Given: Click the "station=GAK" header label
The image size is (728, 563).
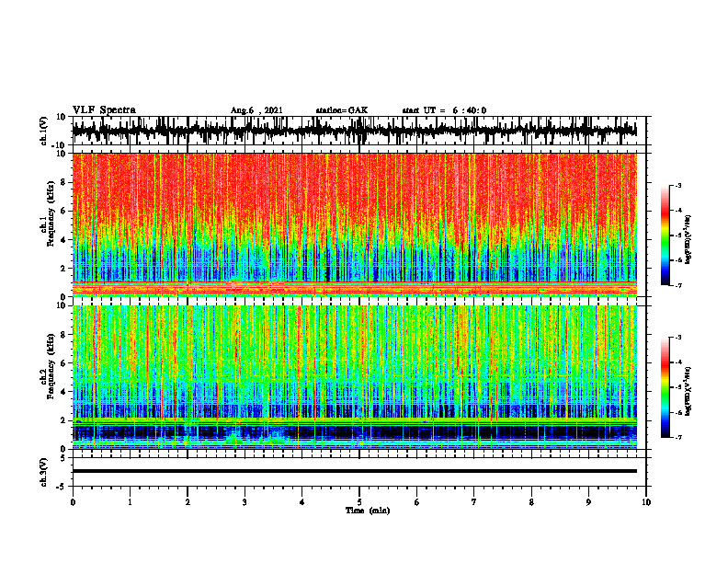Looking at the screenshot, I should [x=342, y=110].
